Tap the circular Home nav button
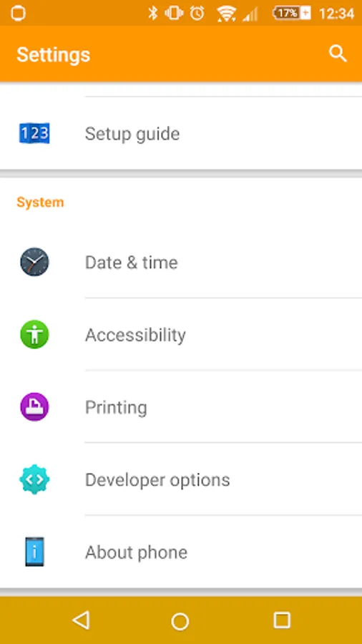This screenshot has height=644, width=362. 180,620
